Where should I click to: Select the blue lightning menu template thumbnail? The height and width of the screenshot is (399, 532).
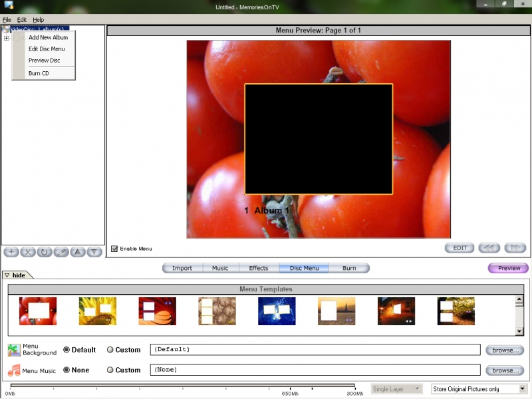coord(277,311)
